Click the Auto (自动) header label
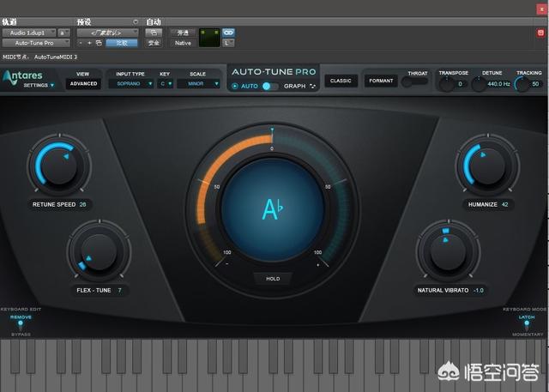This screenshot has width=549, height=392. pyautogui.click(x=154, y=22)
